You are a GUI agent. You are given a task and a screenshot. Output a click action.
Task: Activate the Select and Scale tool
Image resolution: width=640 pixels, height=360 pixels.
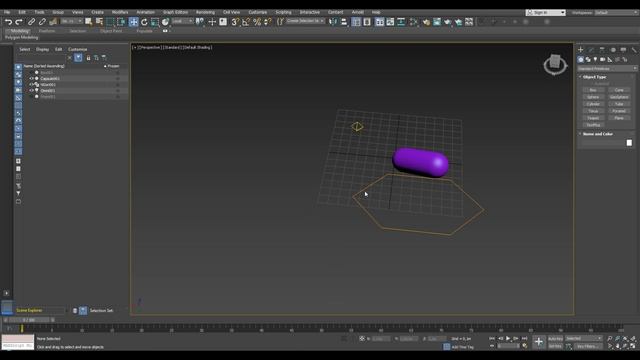pyautogui.click(x=155, y=22)
